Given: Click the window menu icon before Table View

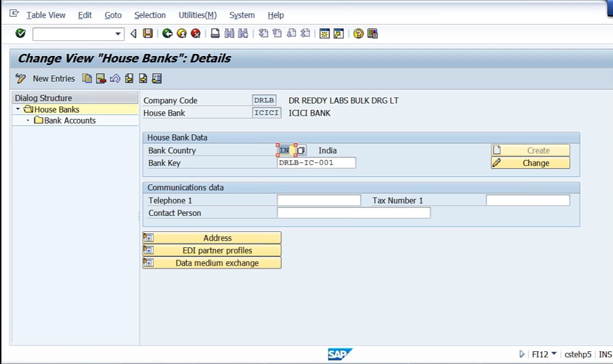Looking at the screenshot, I should point(14,14).
